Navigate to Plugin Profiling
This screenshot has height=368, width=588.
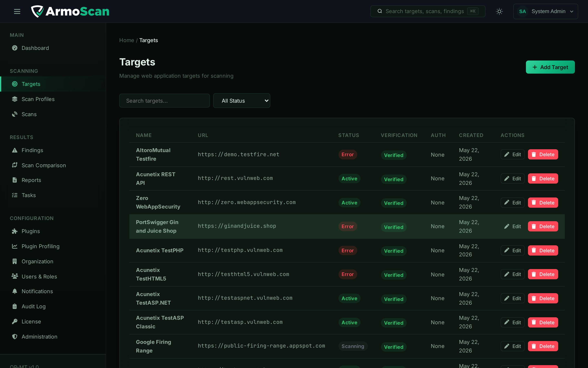(x=53, y=246)
